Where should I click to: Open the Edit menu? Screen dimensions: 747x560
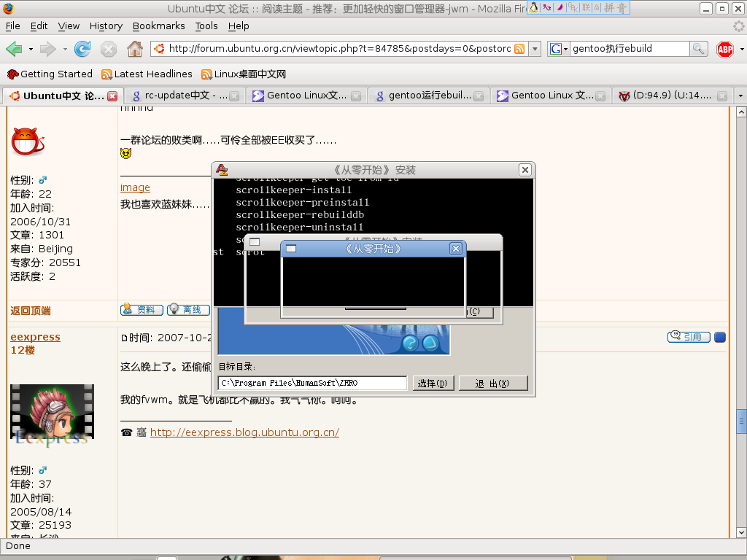pos(39,26)
